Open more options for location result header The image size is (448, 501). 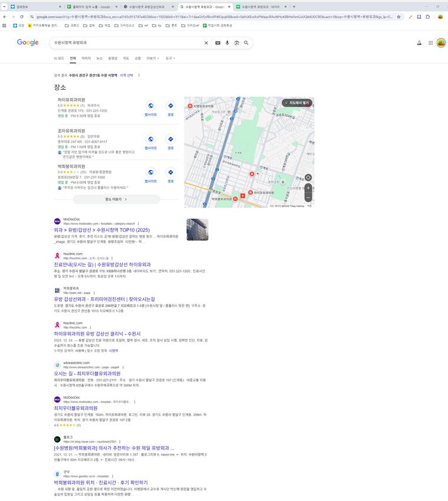tap(139, 76)
